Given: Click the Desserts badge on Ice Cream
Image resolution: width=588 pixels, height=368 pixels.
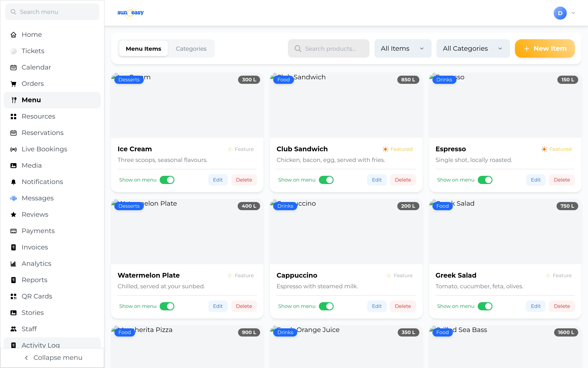Looking at the screenshot, I should coord(129,80).
